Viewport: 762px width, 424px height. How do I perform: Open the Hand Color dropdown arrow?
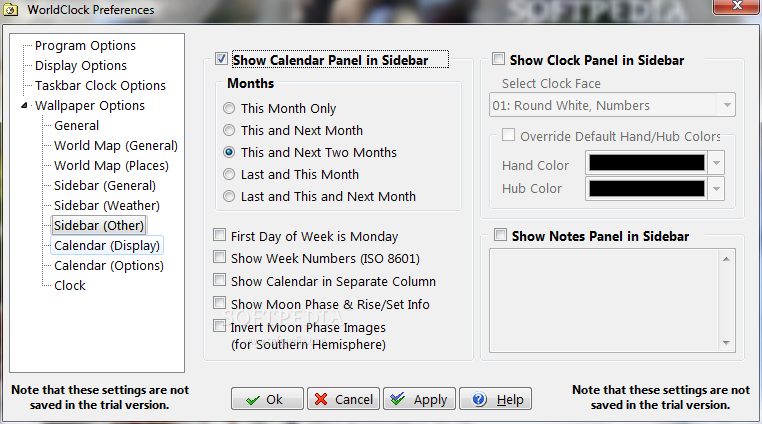pyautogui.click(x=716, y=163)
